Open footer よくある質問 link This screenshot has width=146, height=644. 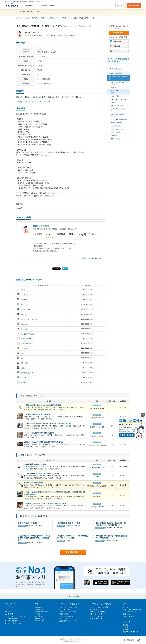[39, 616]
